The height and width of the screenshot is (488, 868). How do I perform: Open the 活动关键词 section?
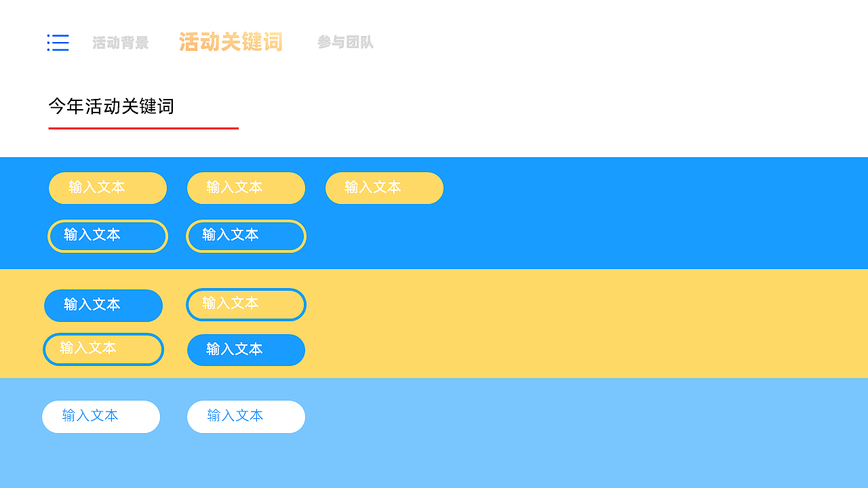[x=231, y=42]
